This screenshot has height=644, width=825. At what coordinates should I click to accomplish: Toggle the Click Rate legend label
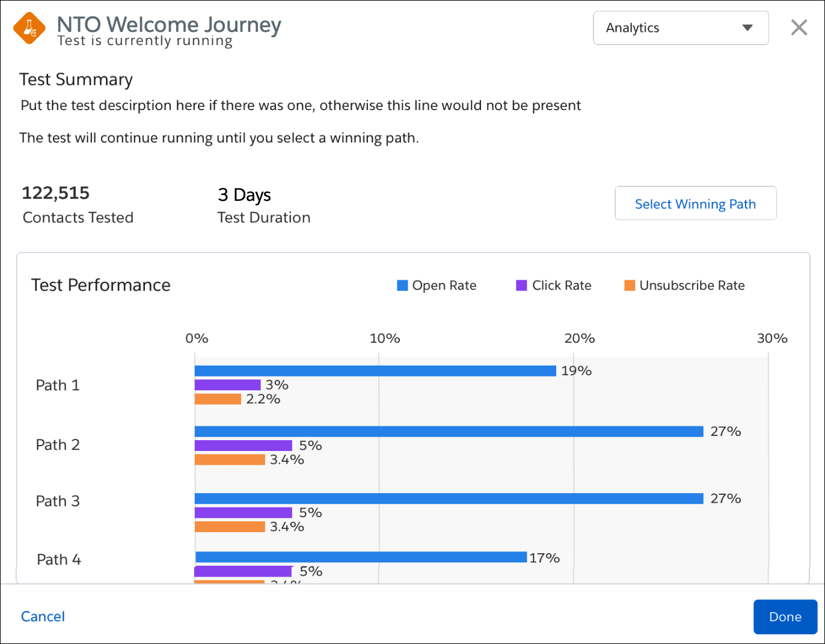point(562,286)
